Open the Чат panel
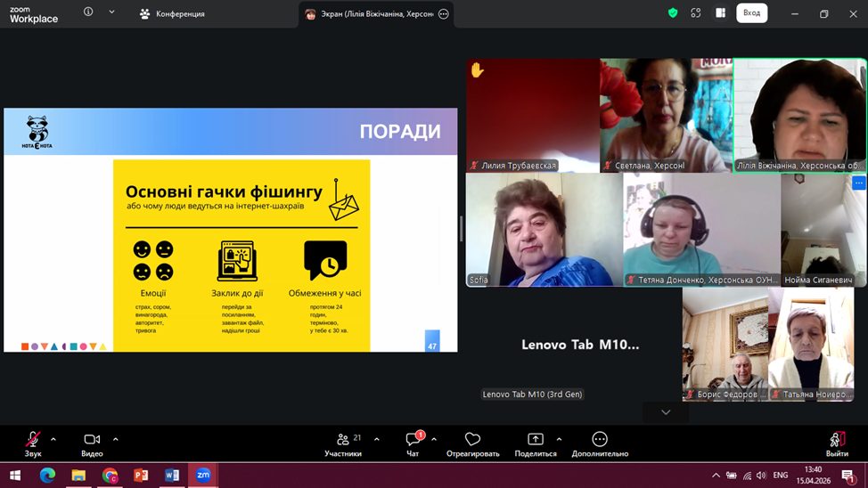This screenshot has height=488, width=868. (413, 440)
